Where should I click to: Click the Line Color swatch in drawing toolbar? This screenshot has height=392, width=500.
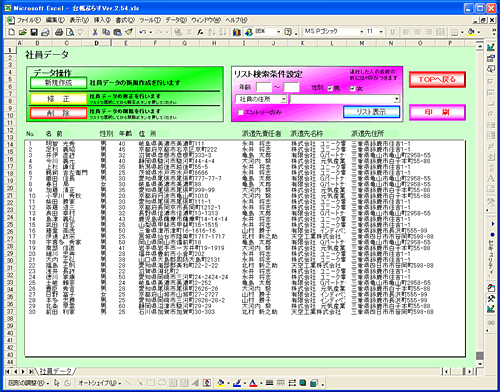(x=237, y=383)
